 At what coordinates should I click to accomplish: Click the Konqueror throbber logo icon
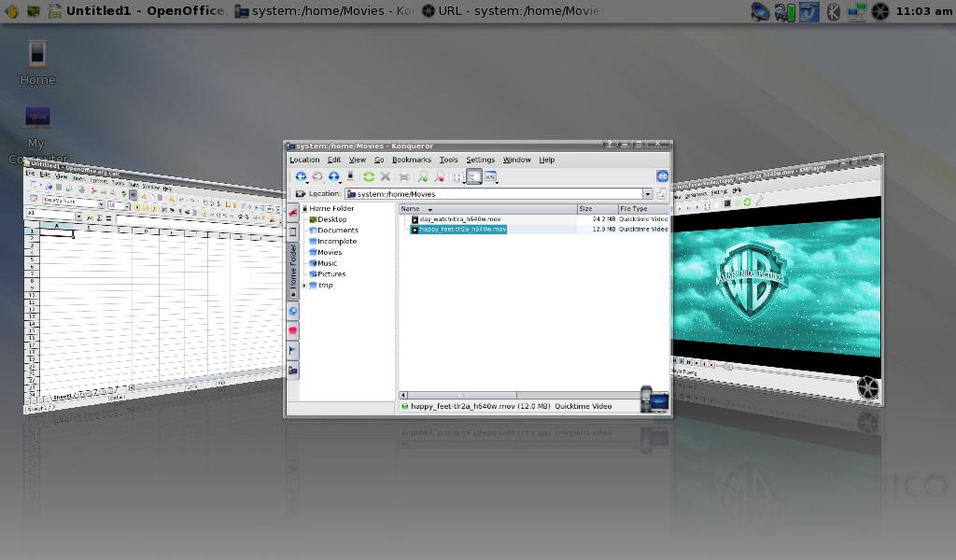[662, 176]
